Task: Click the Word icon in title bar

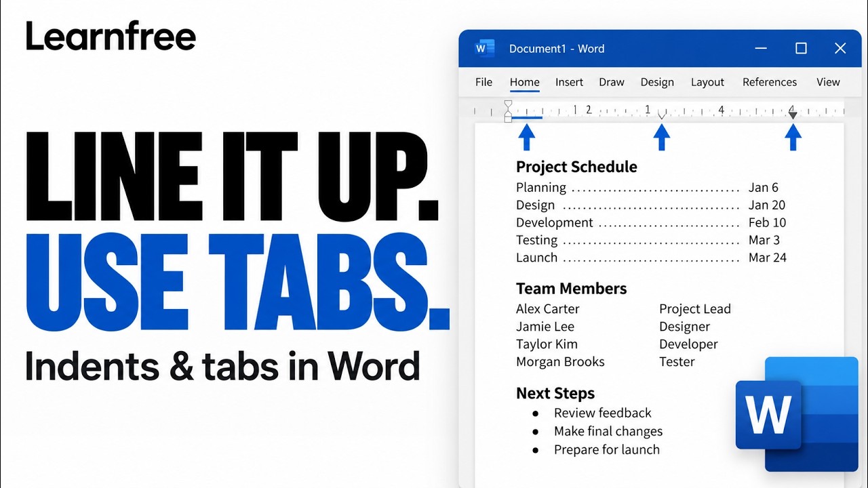Action: [x=485, y=48]
